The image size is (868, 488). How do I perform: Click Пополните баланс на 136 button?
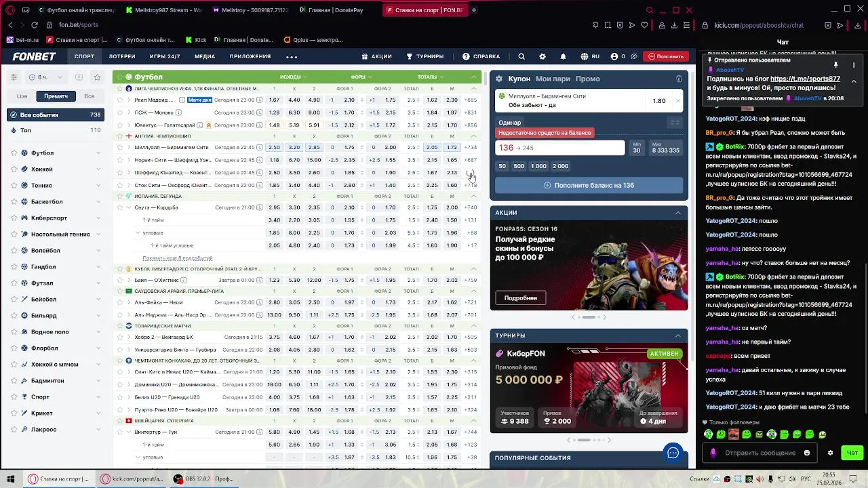589,185
